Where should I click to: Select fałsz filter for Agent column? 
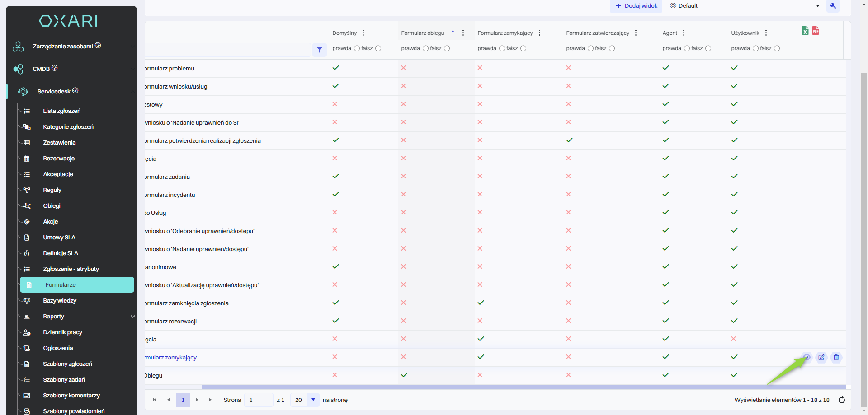pyautogui.click(x=708, y=48)
